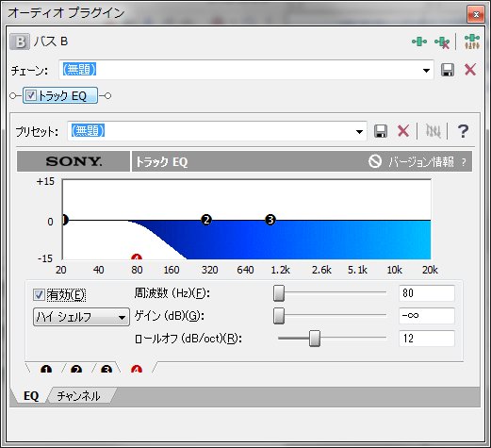Save the chain preset with floppy icon
Image resolution: width=491 pixels, height=448 pixels.
pos(448,70)
